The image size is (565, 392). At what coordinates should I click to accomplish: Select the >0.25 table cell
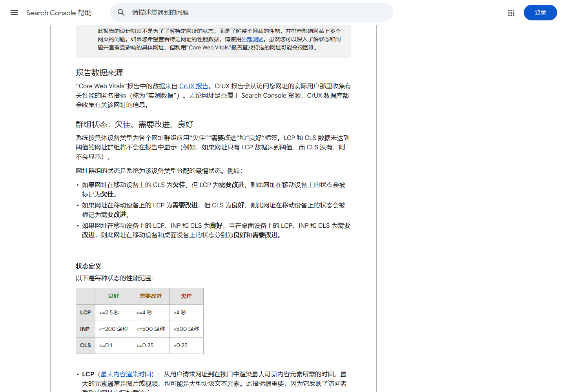pos(186,346)
